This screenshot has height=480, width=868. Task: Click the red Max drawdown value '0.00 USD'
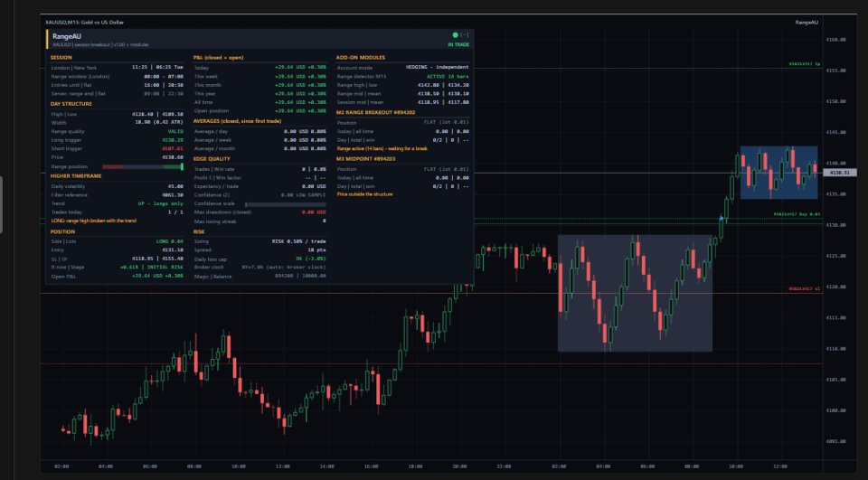pos(314,212)
